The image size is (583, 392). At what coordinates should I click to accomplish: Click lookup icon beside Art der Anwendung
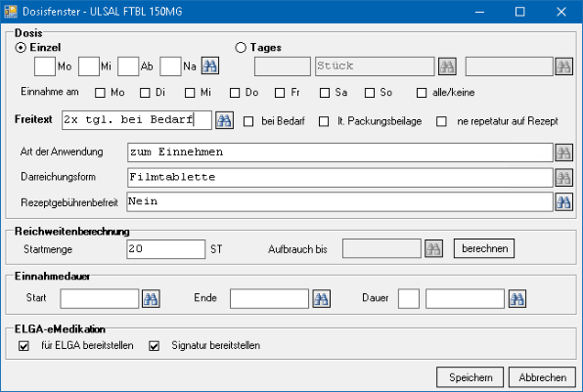point(563,152)
